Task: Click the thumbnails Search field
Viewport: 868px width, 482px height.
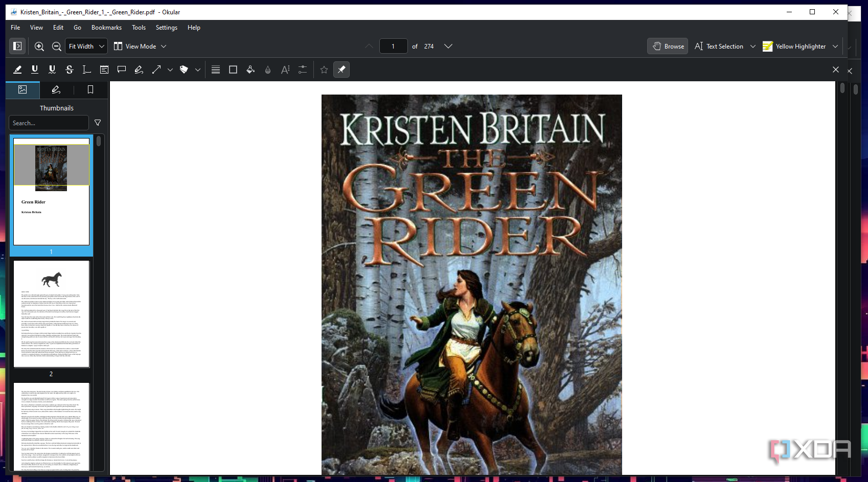Action: [x=49, y=123]
